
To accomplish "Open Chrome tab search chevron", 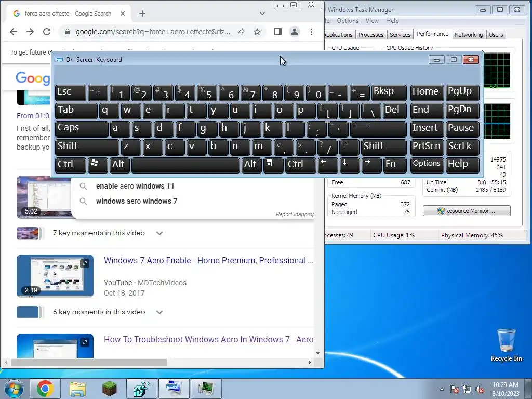I will pyautogui.click(x=262, y=14).
